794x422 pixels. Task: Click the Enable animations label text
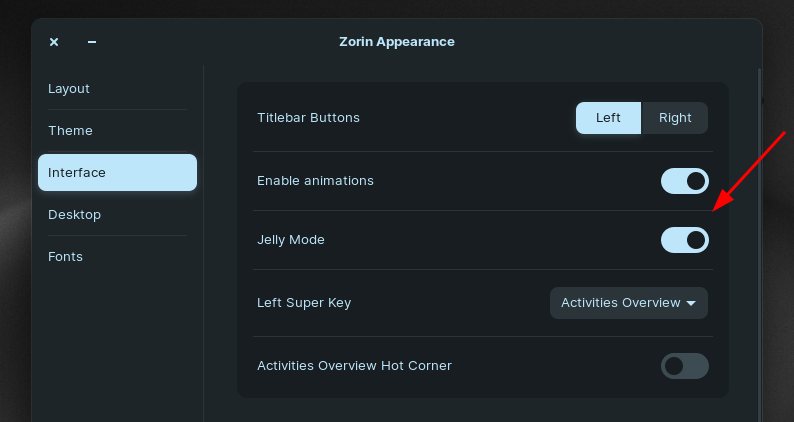(315, 181)
